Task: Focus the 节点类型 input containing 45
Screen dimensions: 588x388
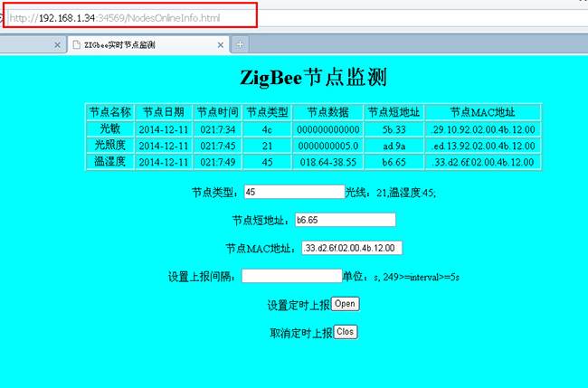Action: click(294, 192)
